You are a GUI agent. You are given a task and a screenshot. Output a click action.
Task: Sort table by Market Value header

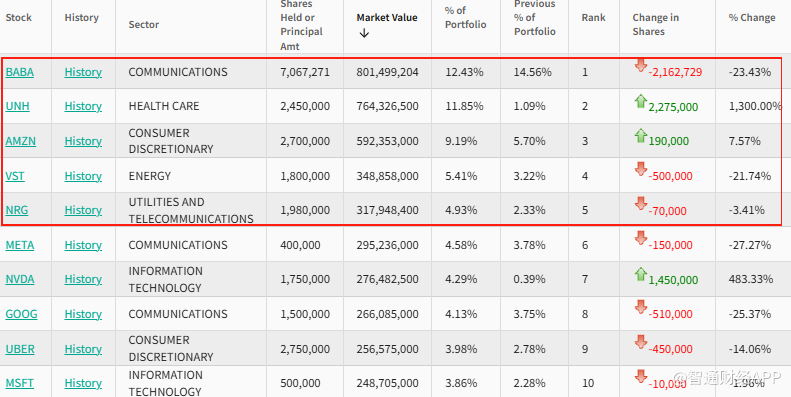point(387,18)
